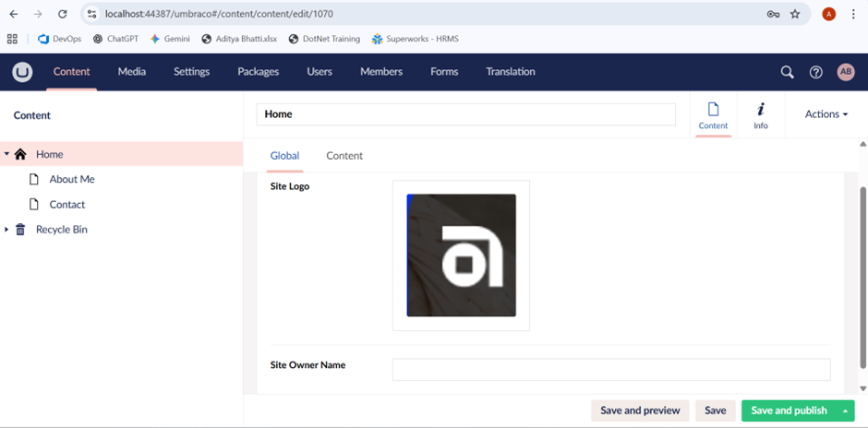This screenshot has height=428, width=868.
Task: Collapse the Home tree node arrow
Action: coord(6,154)
